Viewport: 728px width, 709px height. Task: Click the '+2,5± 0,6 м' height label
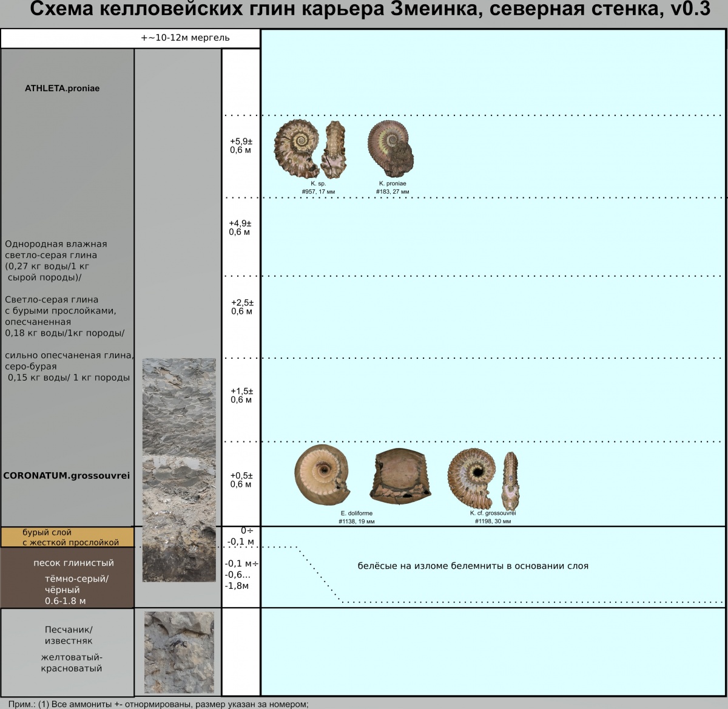242,307
